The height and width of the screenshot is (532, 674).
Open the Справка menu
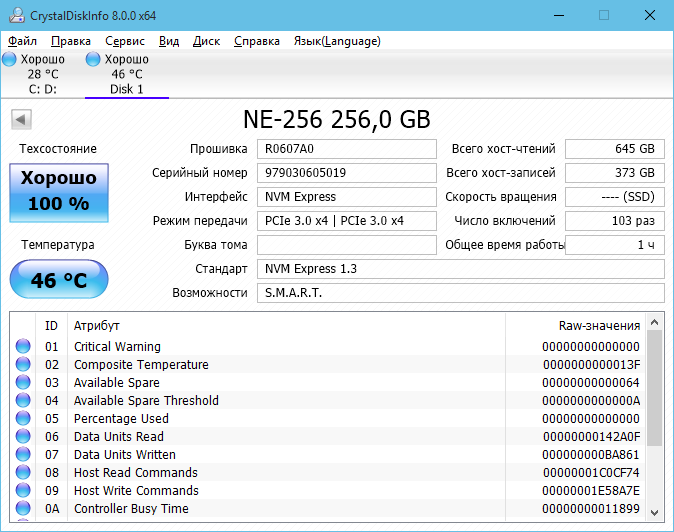point(257,41)
